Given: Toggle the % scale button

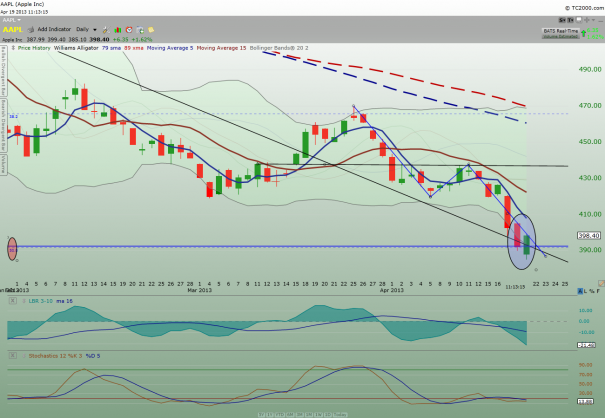Looking at the screenshot, I should tap(592, 291).
